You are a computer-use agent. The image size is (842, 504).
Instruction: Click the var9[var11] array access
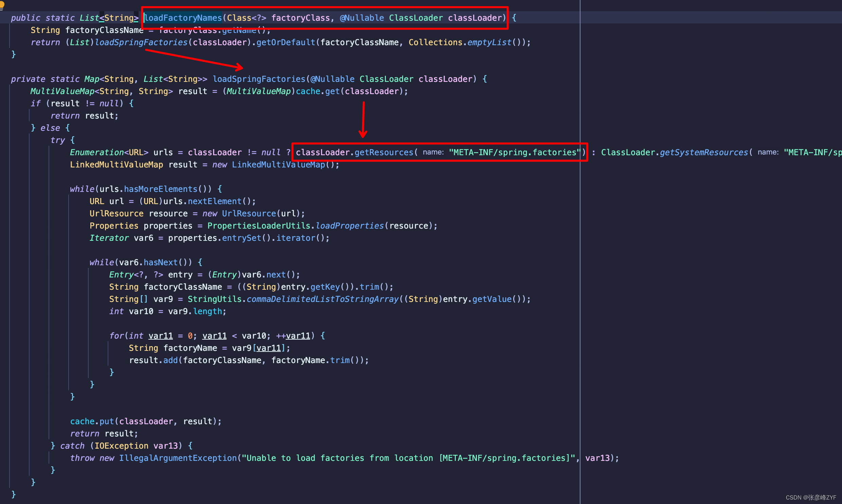coord(259,348)
